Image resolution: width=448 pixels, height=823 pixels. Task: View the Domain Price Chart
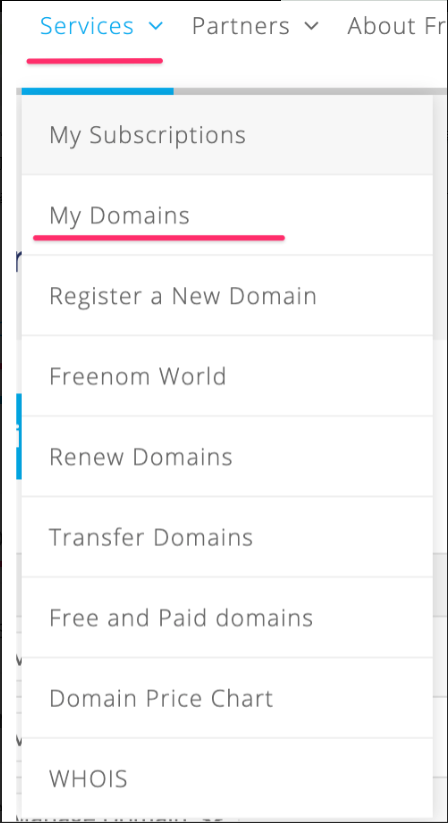[227, 698]
